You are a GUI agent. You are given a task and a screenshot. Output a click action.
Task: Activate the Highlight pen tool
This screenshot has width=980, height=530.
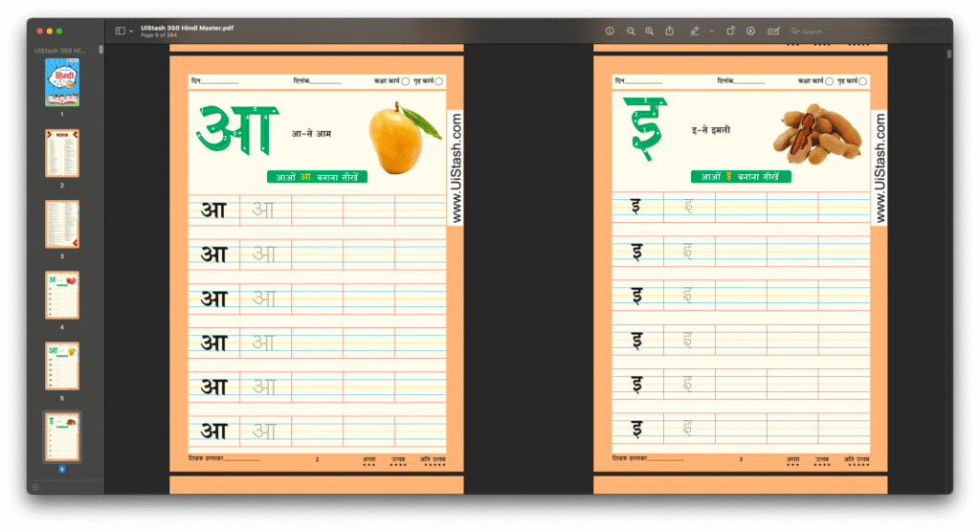click(x=695, y=31)
